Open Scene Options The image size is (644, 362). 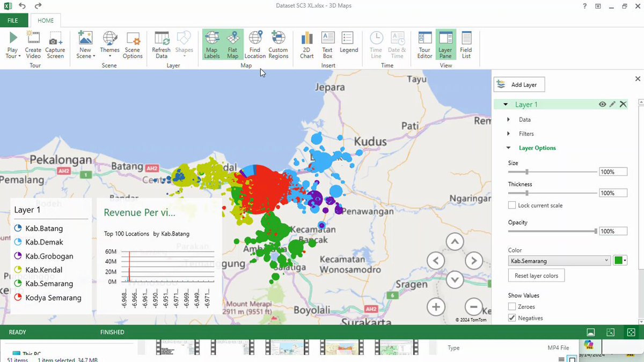coord(133,45)
